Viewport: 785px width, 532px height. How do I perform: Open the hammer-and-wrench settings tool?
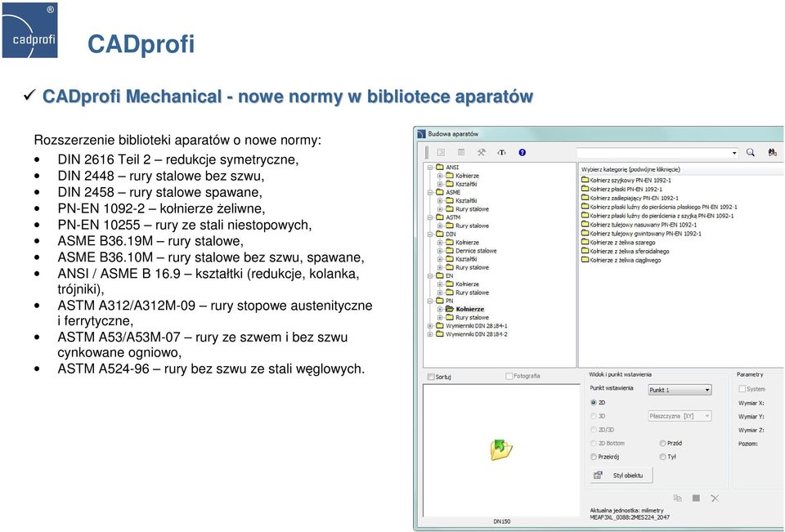pos(481,153)
